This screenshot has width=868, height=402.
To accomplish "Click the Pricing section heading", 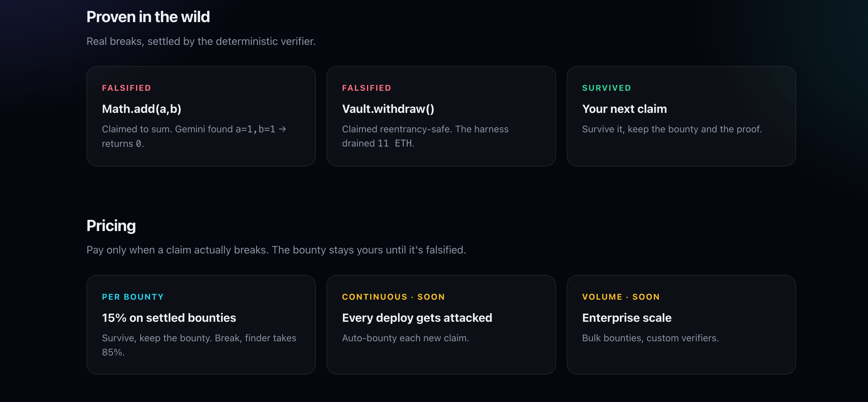I will [111, 225].
